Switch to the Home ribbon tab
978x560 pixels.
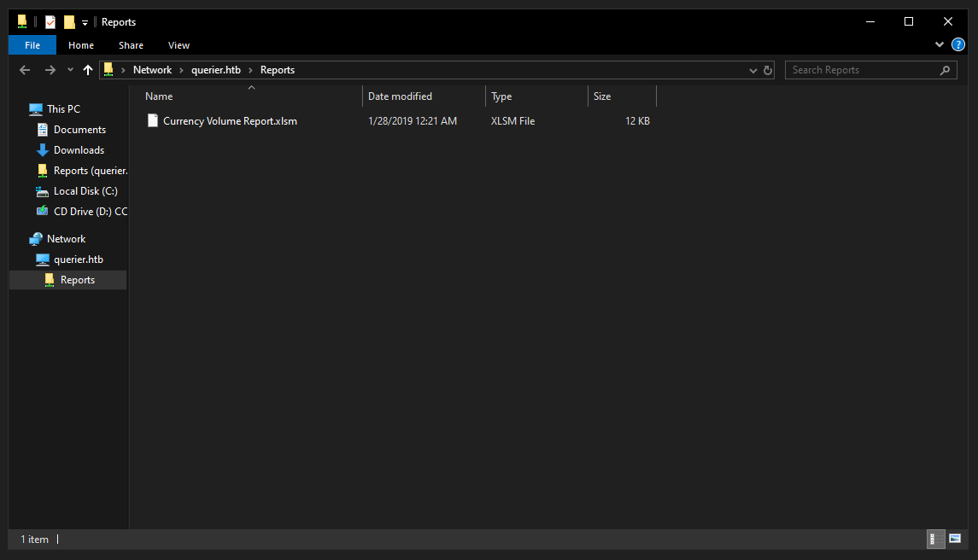pyautogui.click(x=81, y=45)
